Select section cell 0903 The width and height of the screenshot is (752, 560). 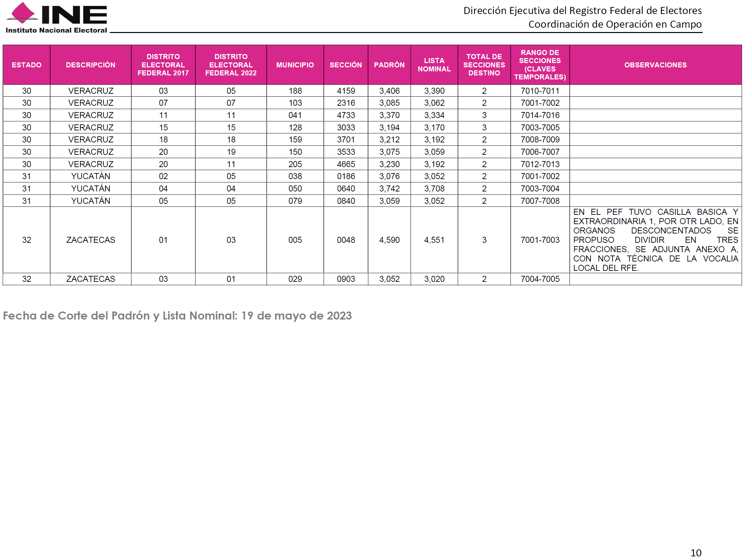[x=346, y=279]
